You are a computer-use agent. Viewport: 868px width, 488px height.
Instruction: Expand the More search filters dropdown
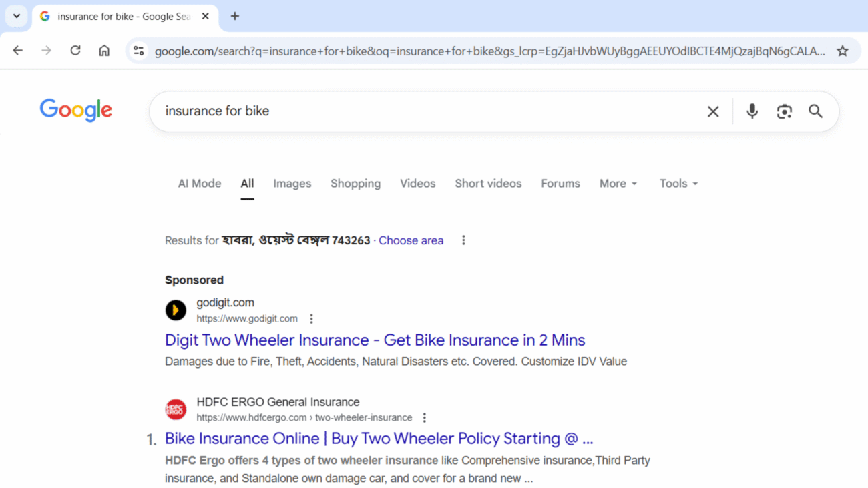[618, 184]
